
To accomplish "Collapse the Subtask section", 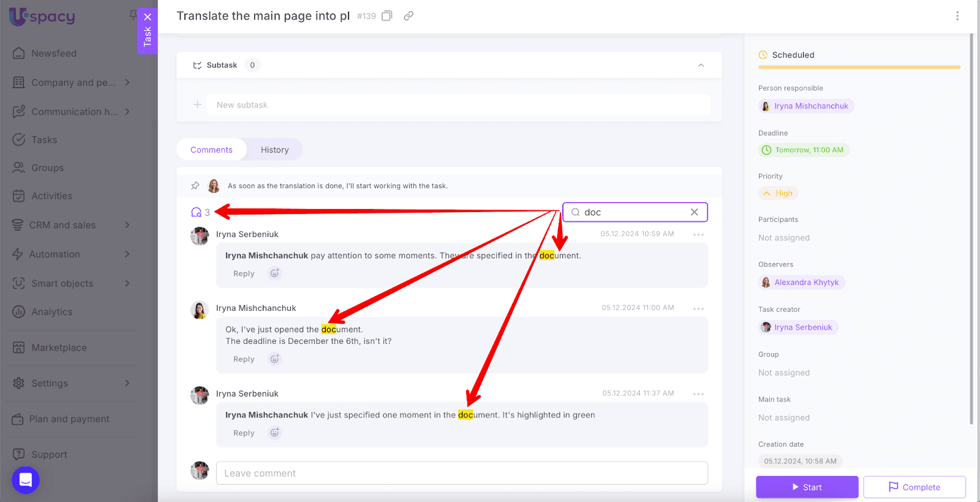I will point(701,65).
